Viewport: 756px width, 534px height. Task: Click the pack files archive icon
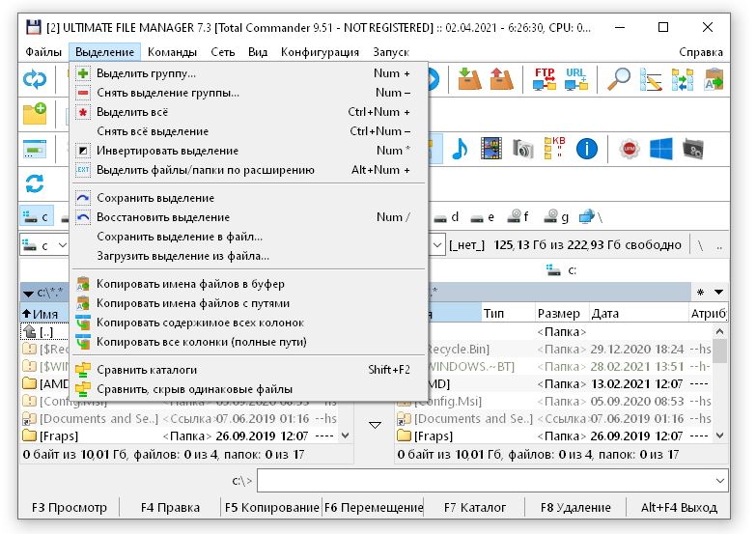pyautogui.click(x=469, y=79)
